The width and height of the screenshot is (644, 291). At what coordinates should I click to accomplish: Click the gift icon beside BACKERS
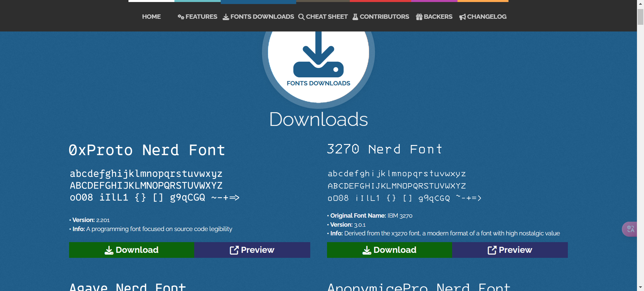point(419,17)
